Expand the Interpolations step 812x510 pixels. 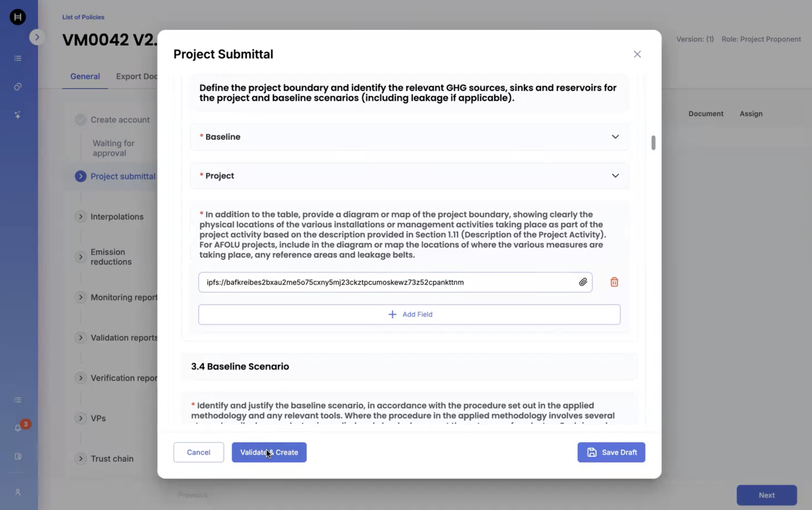coord(81,217)
